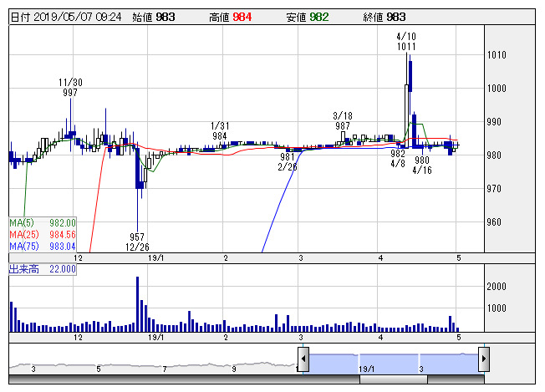The width and height of the screenshot is (545, 392).
Task: Click the 19/1 label on price time axis
Action: point(155,258)
